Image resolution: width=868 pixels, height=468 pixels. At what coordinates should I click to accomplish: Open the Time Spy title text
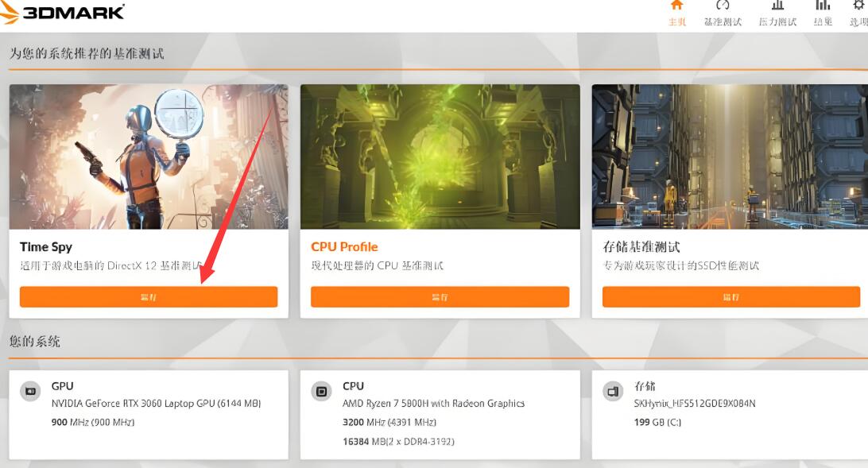(46, 247)
